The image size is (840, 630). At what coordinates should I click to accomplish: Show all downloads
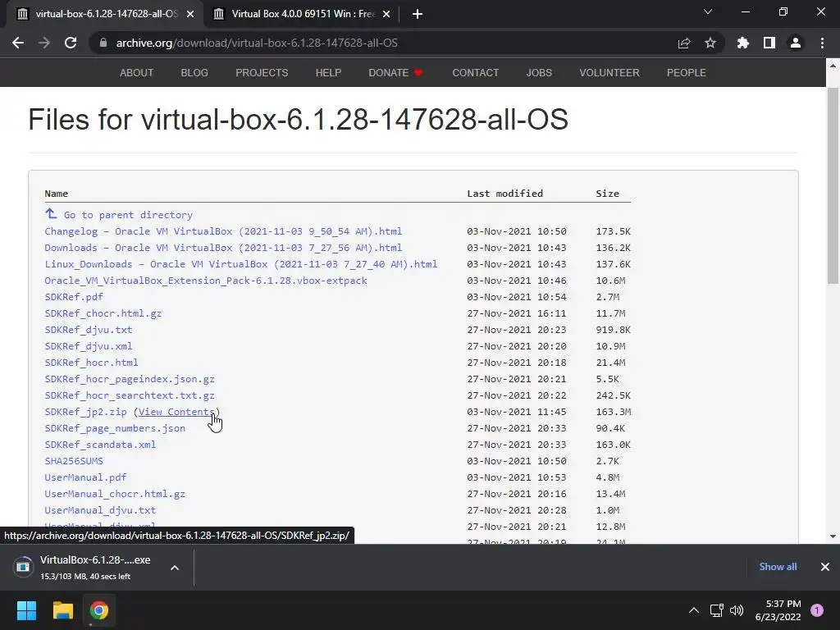point(778,567)
